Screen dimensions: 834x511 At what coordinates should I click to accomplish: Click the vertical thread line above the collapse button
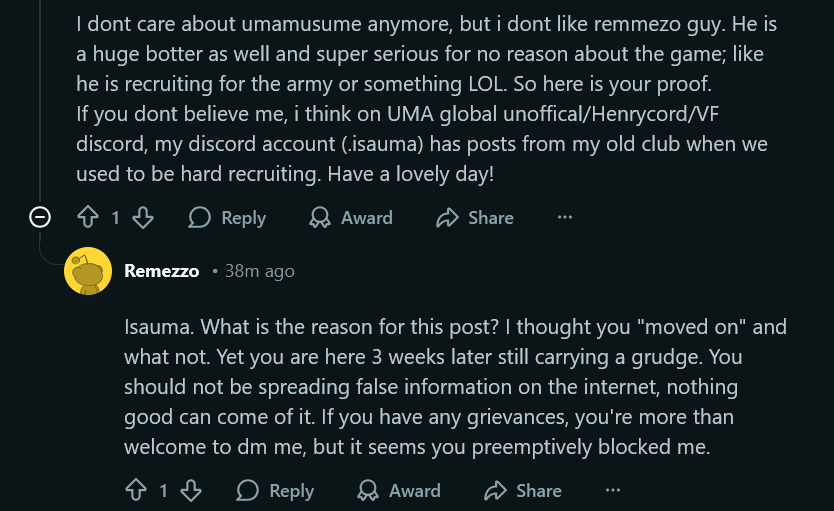pos(40,100)
